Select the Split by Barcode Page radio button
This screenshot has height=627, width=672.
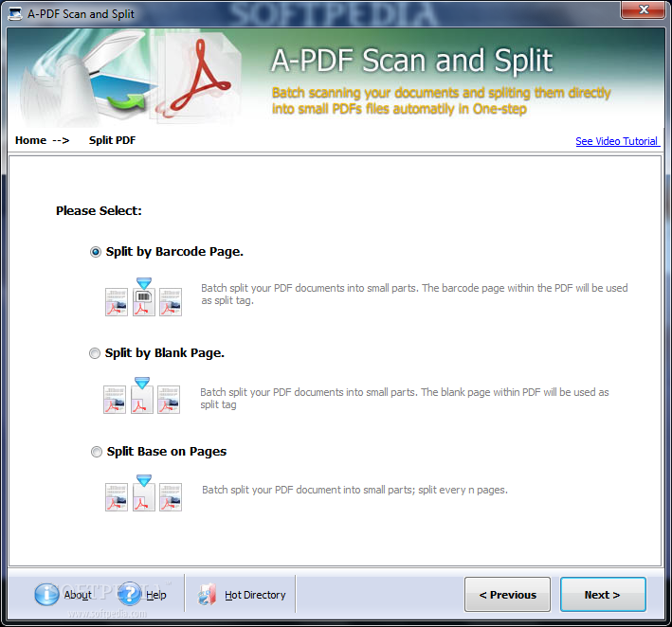[x=95, y=252]
